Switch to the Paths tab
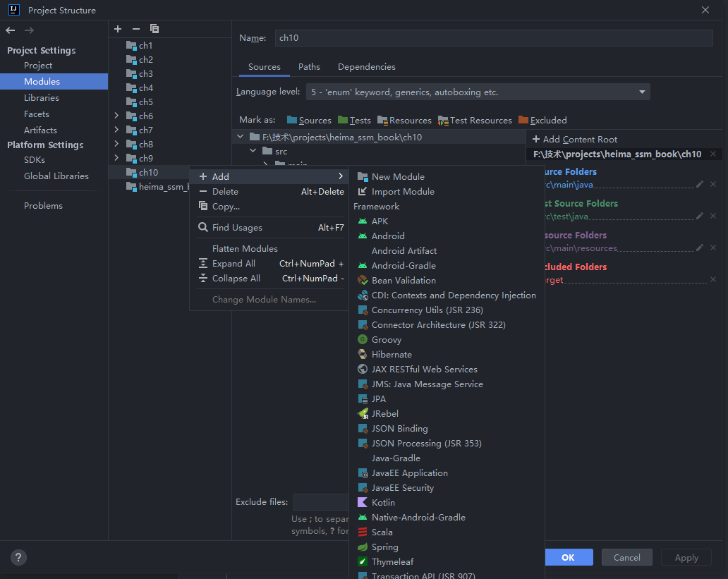 tap(309, 67)
